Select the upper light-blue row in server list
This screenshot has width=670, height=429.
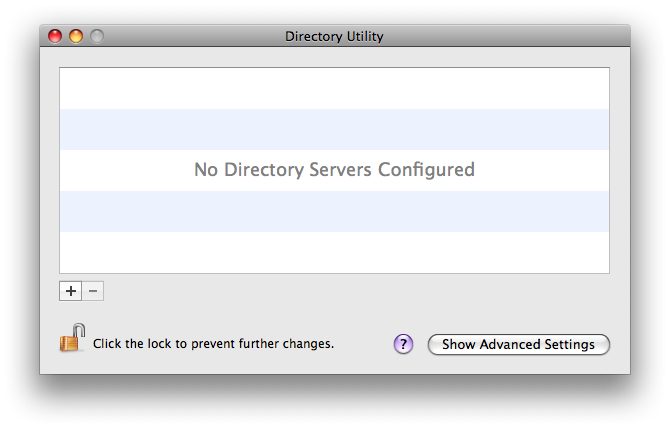pyautogui.click(x=334, y=129)
